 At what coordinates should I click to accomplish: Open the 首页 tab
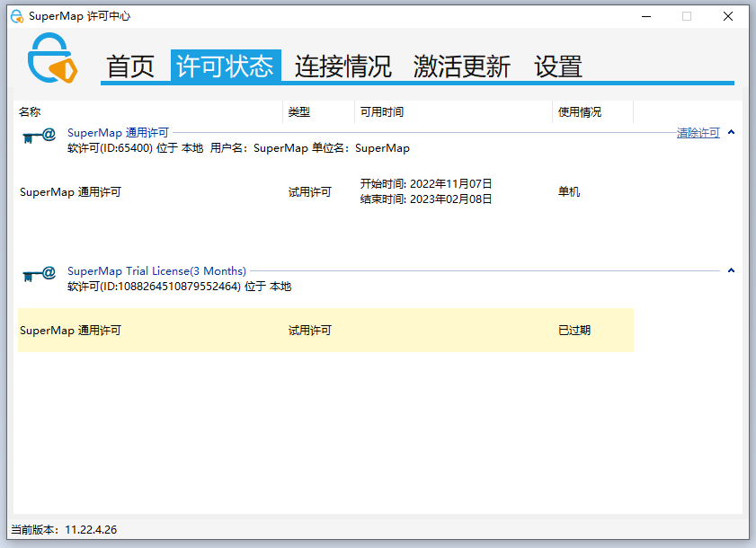pyautogui.click(x=130, y=66)
